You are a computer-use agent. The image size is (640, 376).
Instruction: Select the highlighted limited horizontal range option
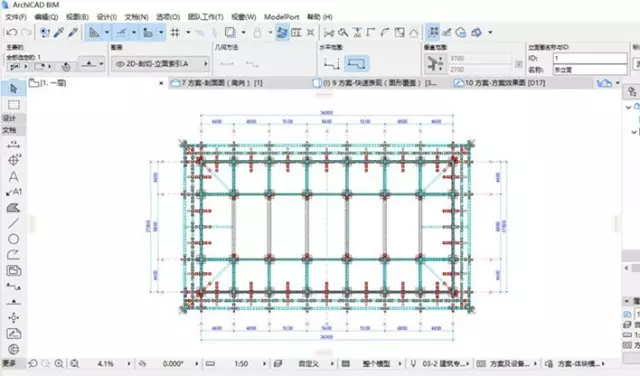[x=357, y=64]
